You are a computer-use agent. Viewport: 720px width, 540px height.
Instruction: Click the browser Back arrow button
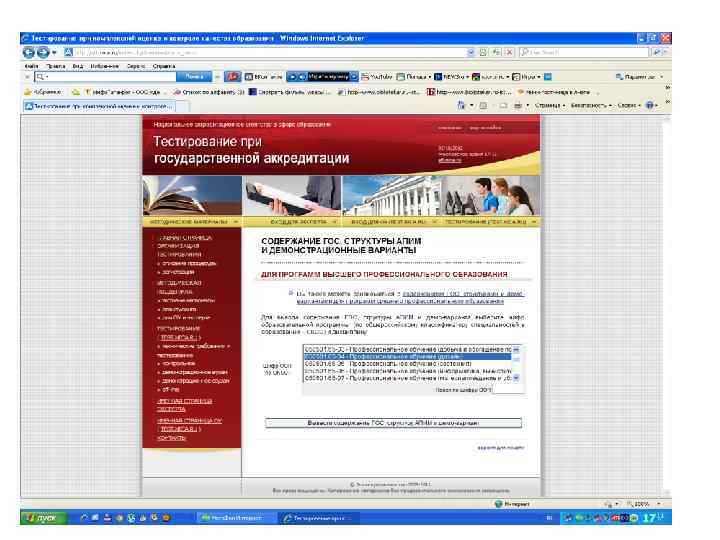[29, 53]
